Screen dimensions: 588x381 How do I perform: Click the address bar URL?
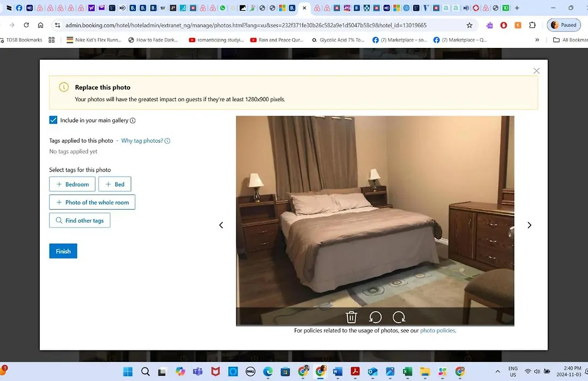click(246, 25)
